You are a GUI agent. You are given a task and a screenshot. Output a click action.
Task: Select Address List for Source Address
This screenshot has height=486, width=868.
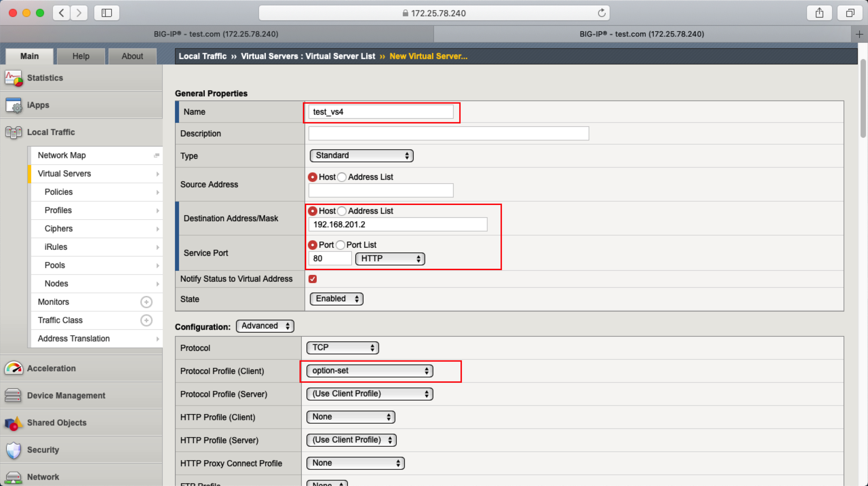pyautogui.click(x=342, y=177)
